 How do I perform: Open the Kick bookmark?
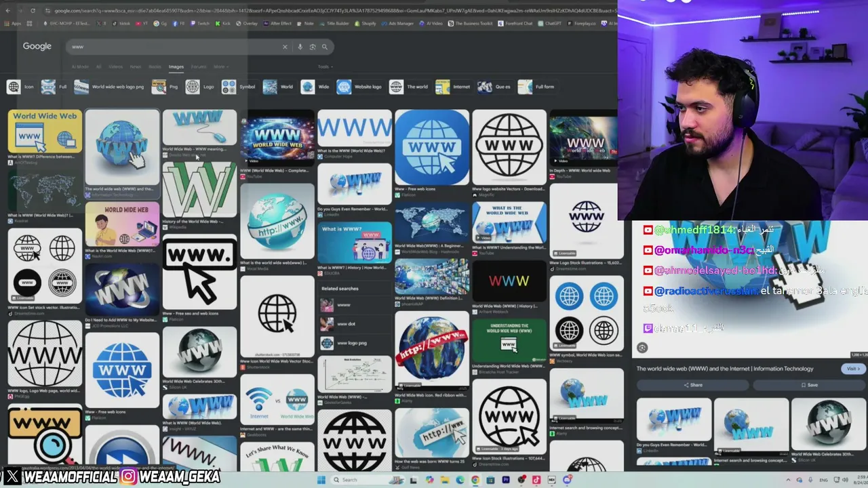[x=222, y=23]
